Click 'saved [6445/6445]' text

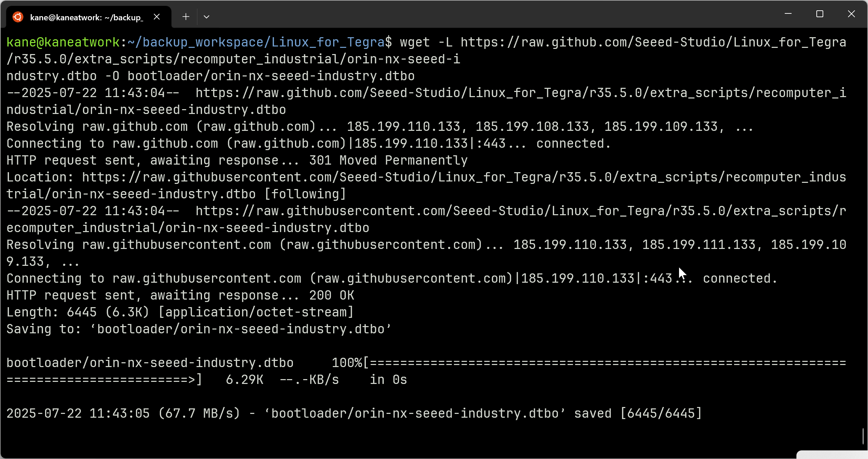coord(638,413)
